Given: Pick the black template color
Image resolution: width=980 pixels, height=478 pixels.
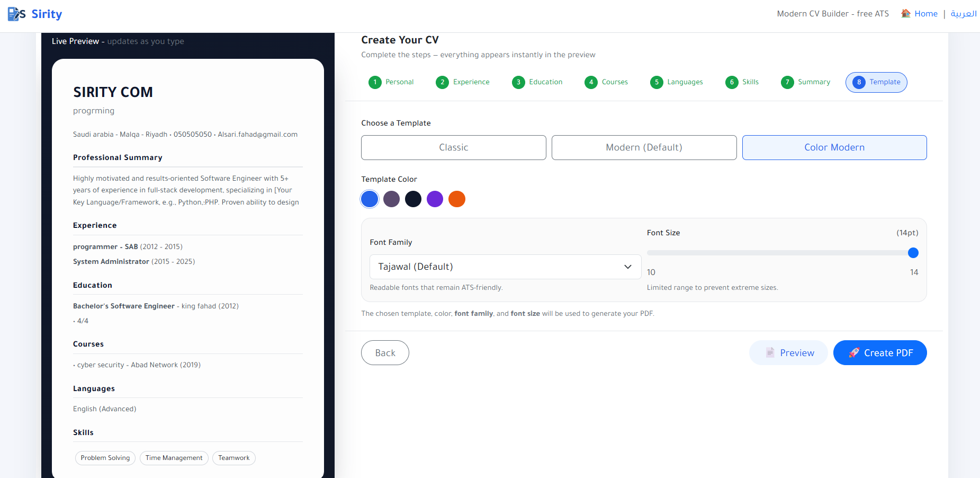Looking at the screenshot, I should (413, 199).
